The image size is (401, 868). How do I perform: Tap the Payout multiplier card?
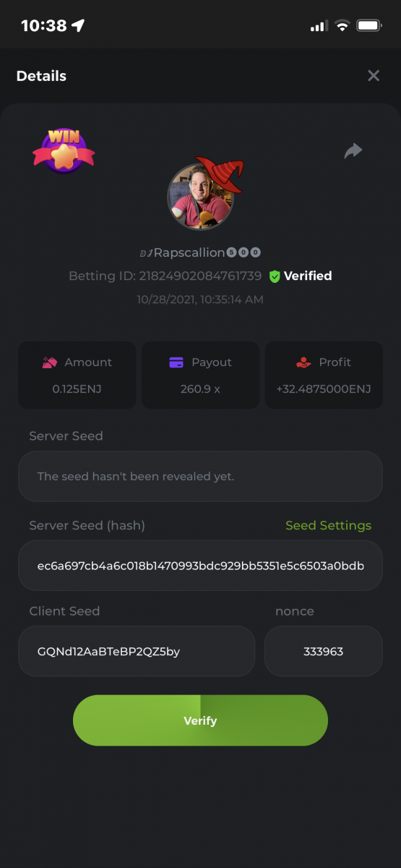pos(200,375)
